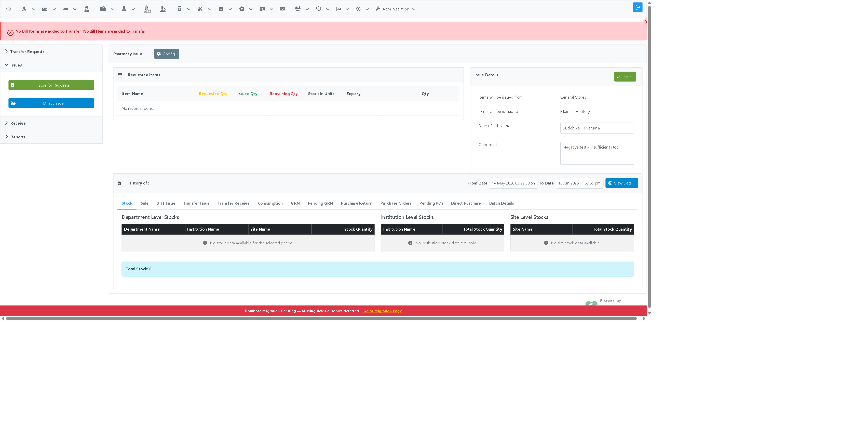The width and height of the screenshot is (868, 424).
Task: Switch to the Transfer Receive tab
Action: tap(234, 203)
